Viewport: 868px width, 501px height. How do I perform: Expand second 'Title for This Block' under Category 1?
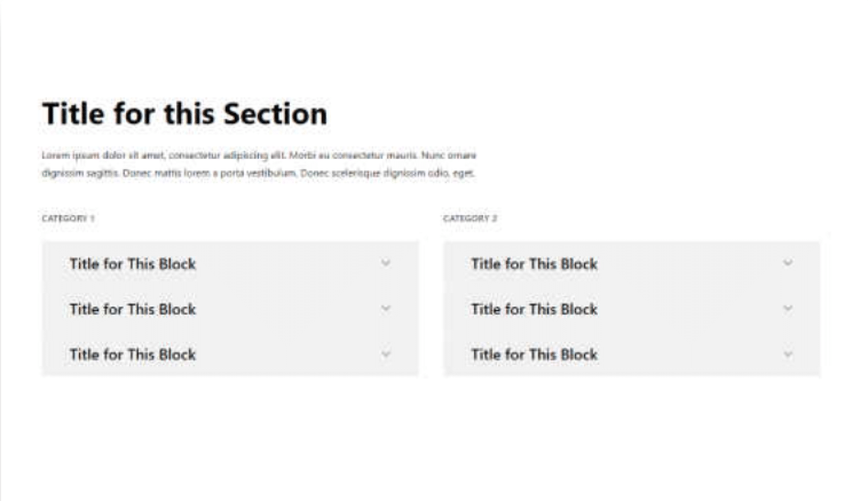(132, 309)
